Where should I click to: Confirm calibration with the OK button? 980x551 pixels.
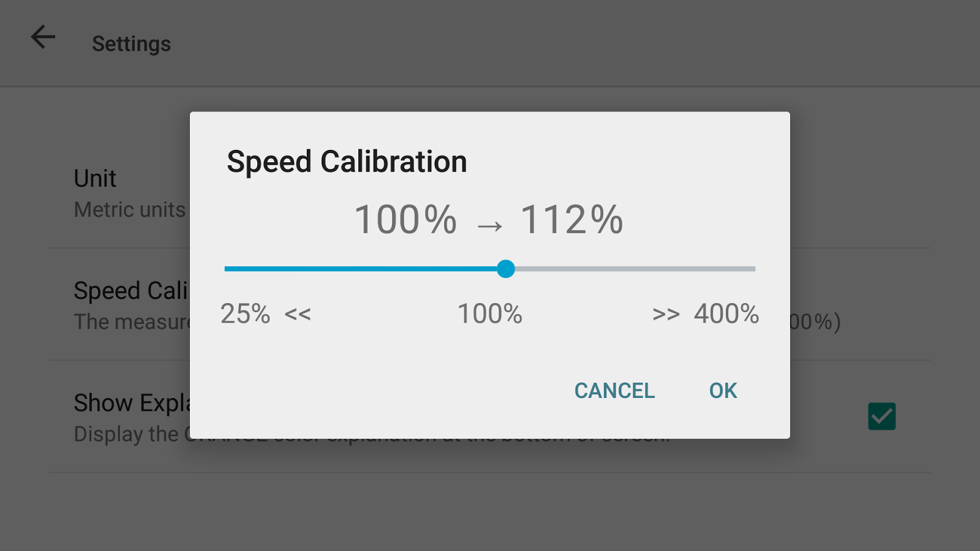click(x=723, y=391)
